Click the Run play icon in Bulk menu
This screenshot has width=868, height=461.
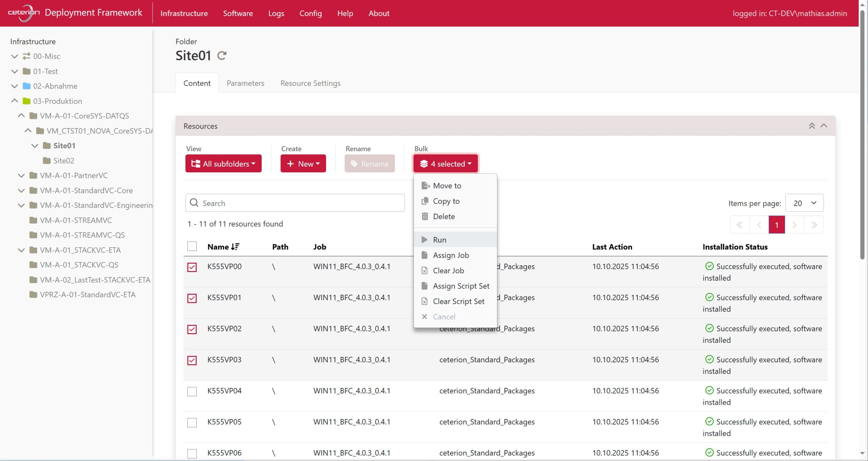tap(424, 239)
